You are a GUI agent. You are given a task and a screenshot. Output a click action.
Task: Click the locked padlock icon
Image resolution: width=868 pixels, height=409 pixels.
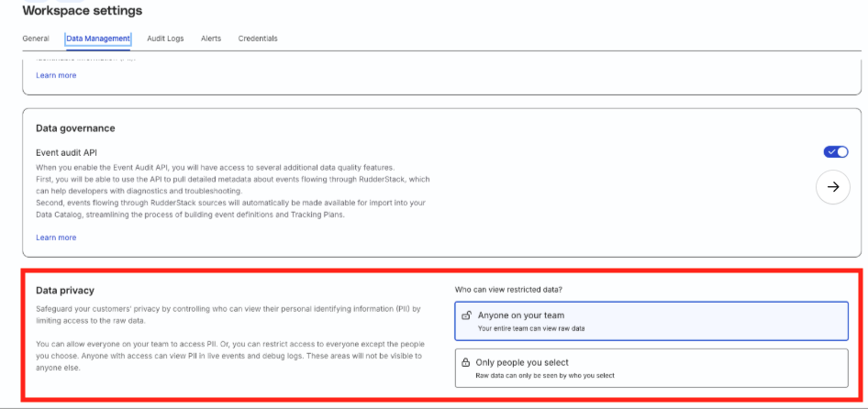pyautogui.click(x=466, y=363)
